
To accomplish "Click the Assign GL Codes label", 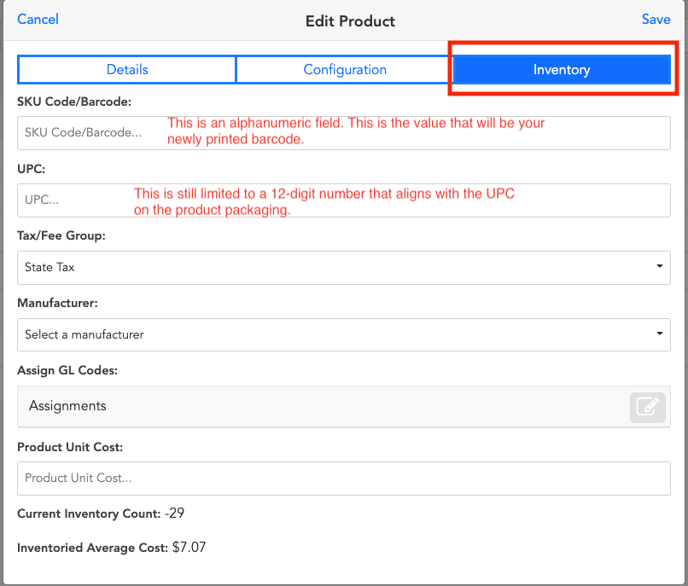I will tap(67, 371).
